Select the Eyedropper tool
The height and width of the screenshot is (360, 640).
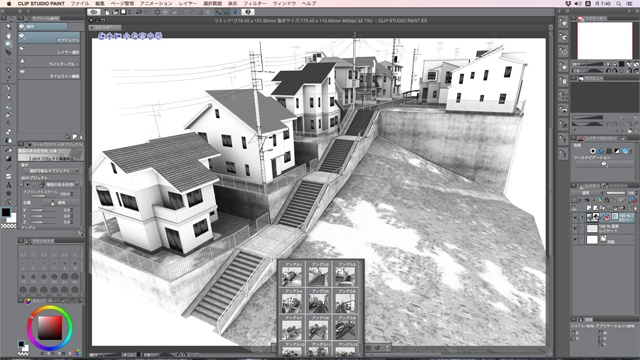[8, 78]
